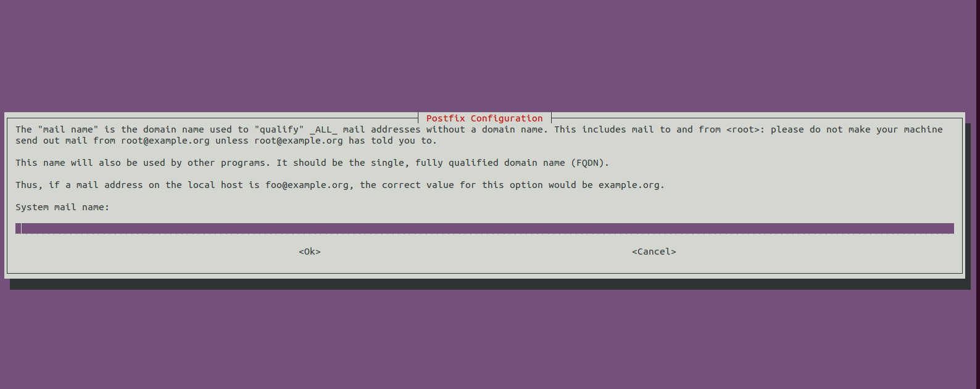This screenshot has height=389, width=980.
Task: Confirm the dialog with the Ok button
Action: tap(310, 252)
